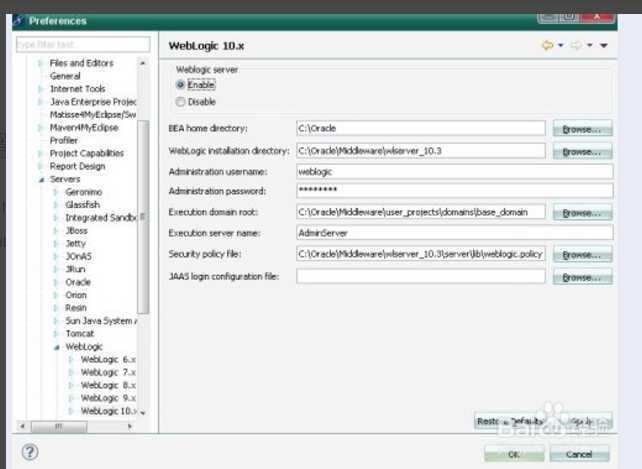The height and width of the screenshot is (469, 642).
Task: Expand the Project Capabilities node
Action: 40,153
